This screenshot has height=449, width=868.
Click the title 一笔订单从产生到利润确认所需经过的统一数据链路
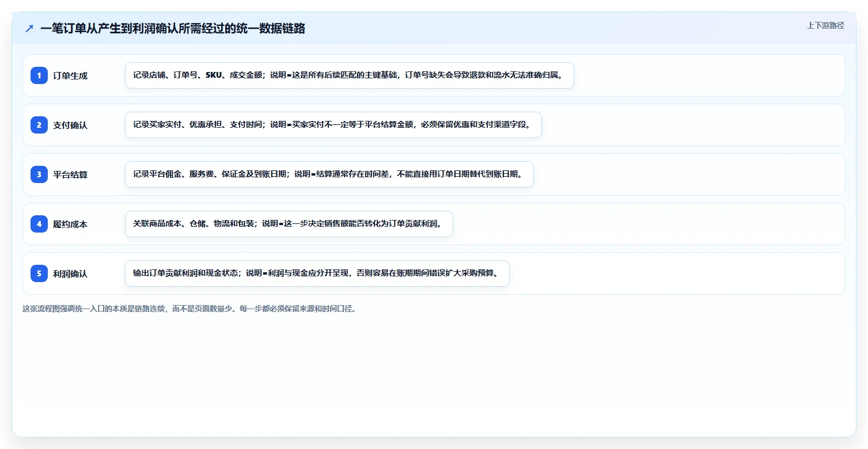click(x=173, y=28)
